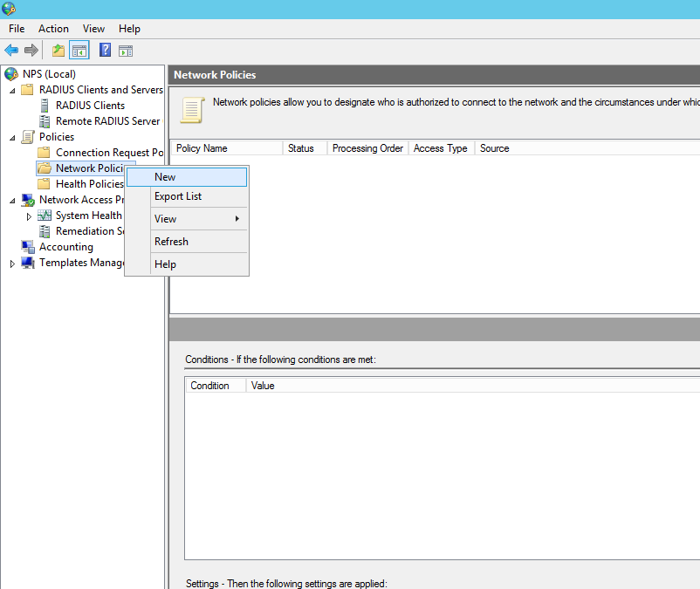Click the Accounting computers icon

point(28,247)
